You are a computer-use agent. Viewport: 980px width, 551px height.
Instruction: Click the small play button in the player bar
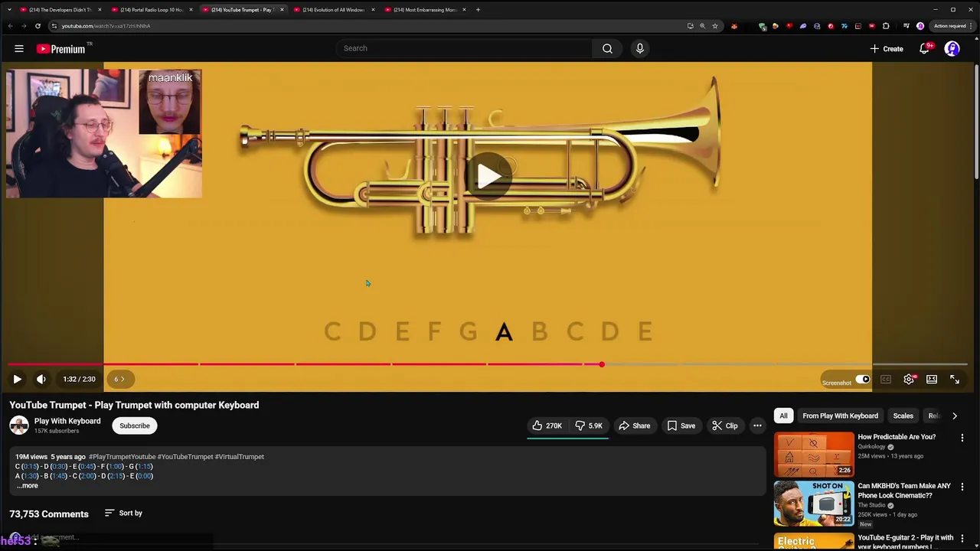pos(17,379)
